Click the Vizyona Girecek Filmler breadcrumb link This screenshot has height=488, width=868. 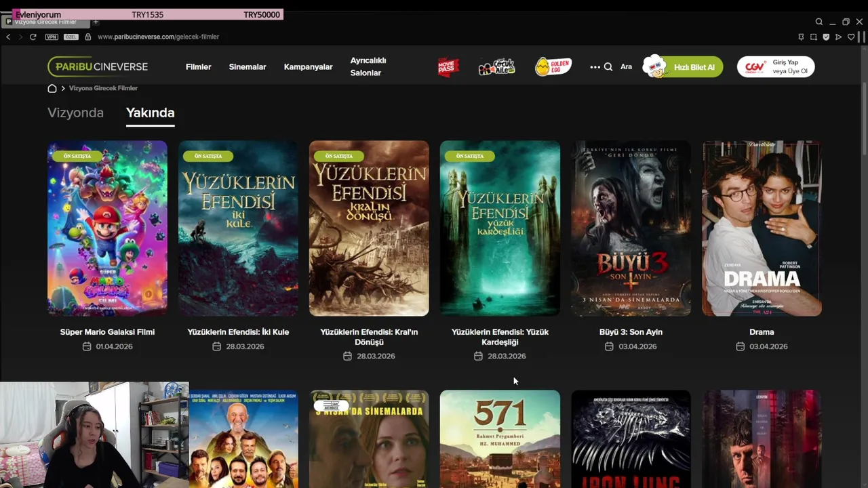click(x=103, y=88)
